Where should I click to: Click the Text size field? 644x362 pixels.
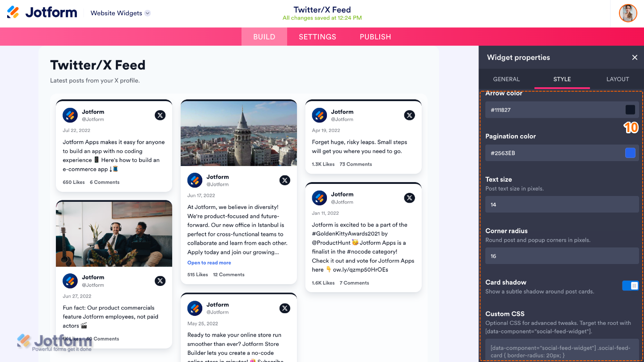pos(562,204)
